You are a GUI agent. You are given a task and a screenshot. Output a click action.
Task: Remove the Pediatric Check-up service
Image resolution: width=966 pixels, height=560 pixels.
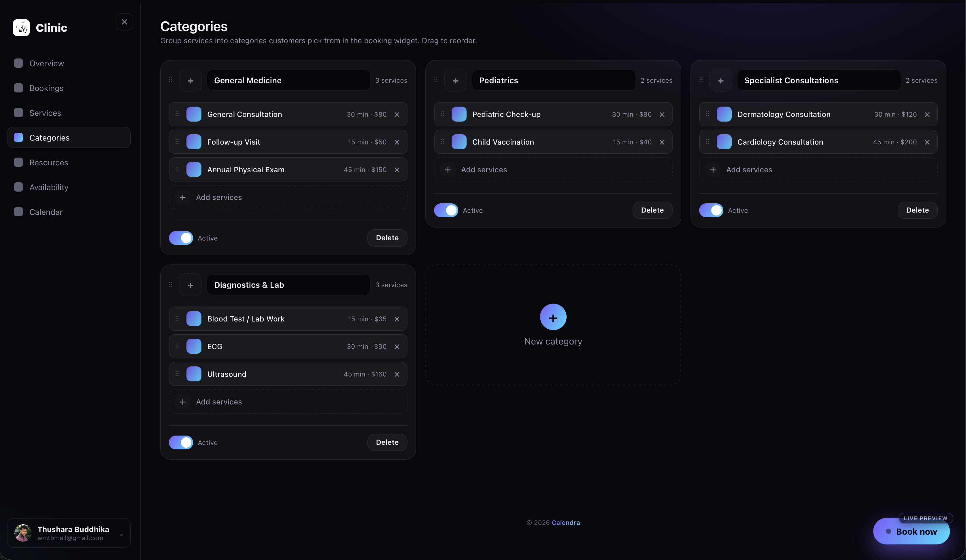point(662,115)
